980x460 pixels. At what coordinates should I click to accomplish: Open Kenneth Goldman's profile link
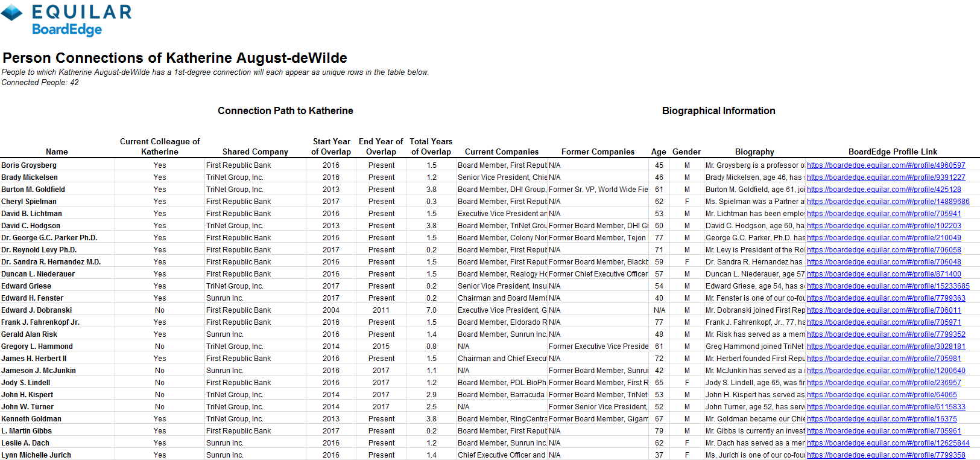[882, 419]
